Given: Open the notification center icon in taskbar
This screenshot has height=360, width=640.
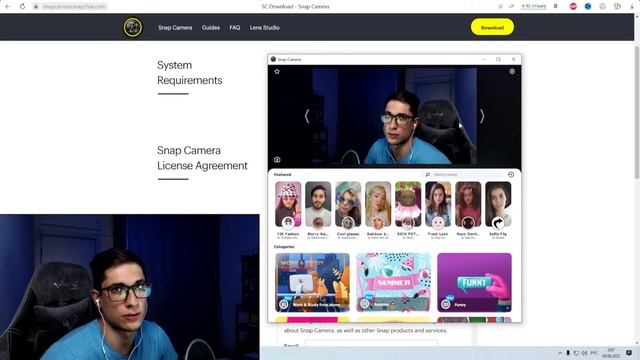Looking at the screenshot, I should [x=629, y=353].
